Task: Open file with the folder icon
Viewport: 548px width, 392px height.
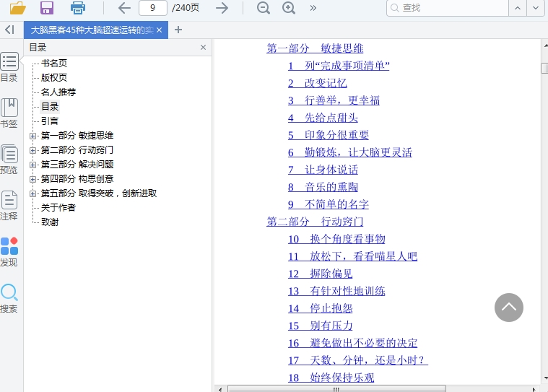Action: tap(17, 8)
